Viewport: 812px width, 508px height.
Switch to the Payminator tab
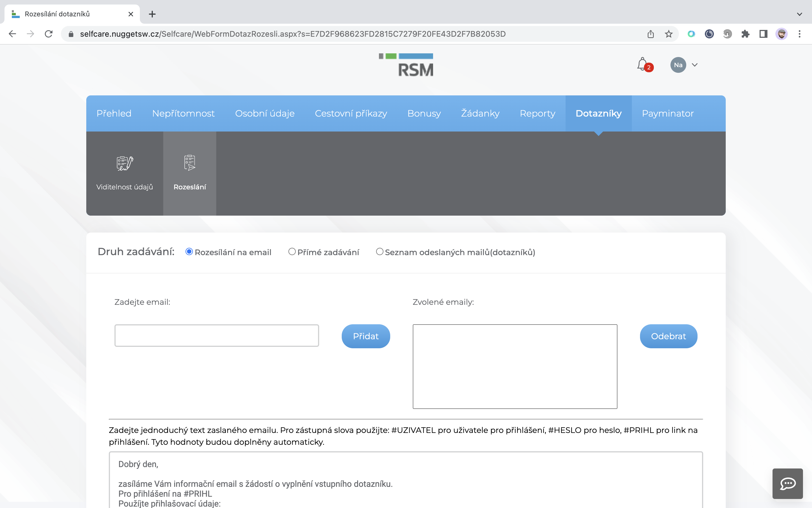668,113
